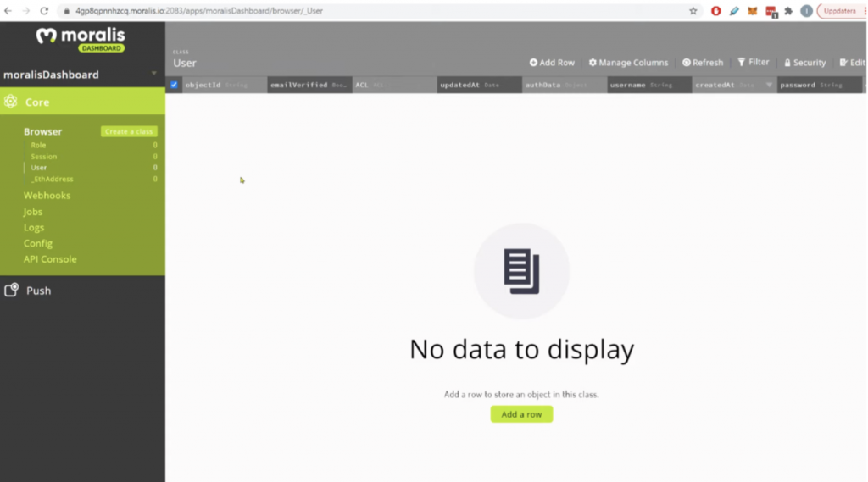Click the Manage Columns gear icon
This screenshot has width=868, height=482.
(593, 63)
